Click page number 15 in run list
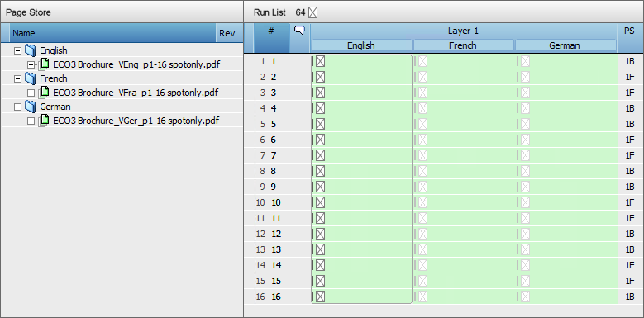Viewport: 644px width, 318px height. [x=276, y=281]
